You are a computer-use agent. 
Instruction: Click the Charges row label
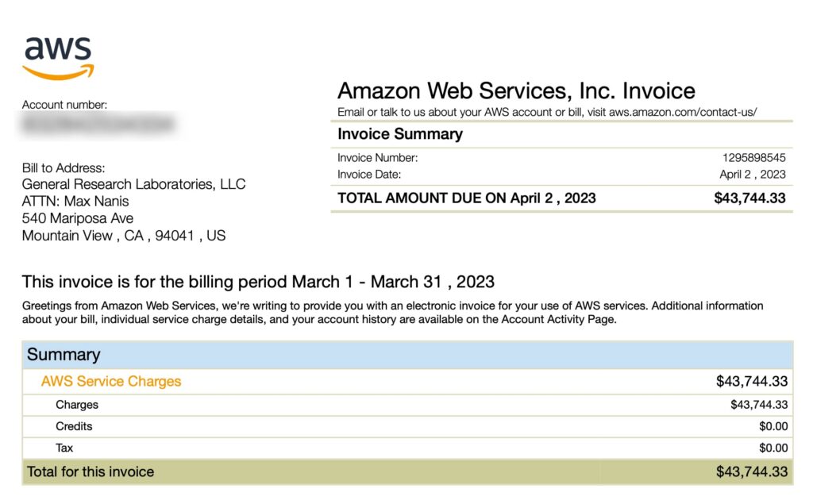[x=77, y=405]
